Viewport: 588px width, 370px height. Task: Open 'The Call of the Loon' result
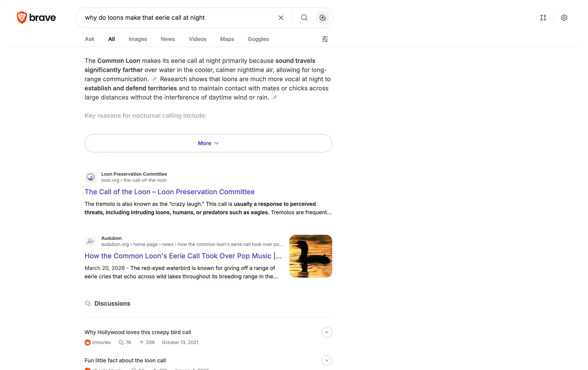click(x=170, y=192)
